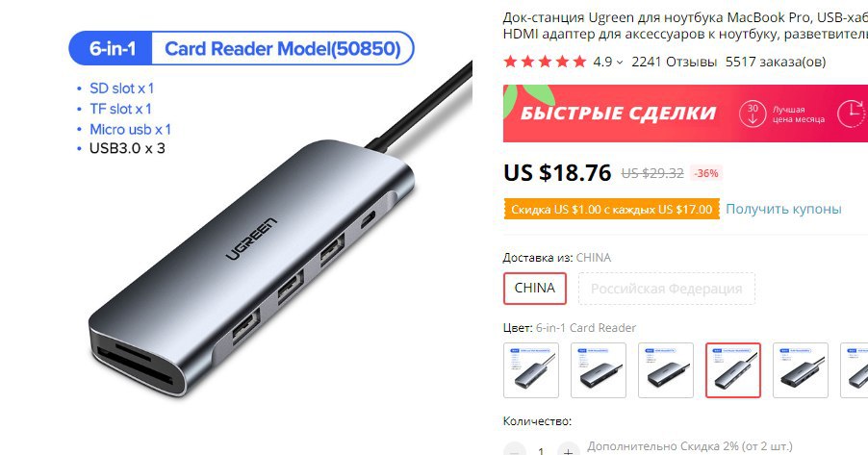
Task: Select the first color variant thumbnail
Action: 531,370
